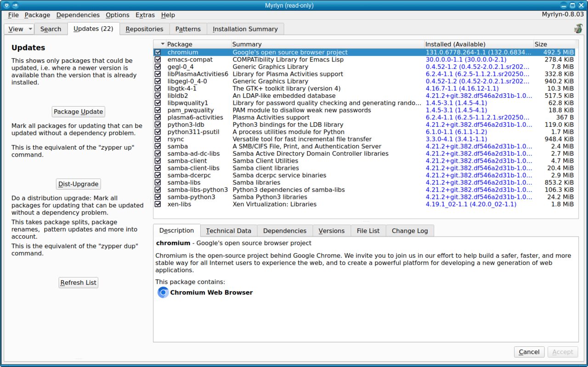Click the Myrlyn wizard logo icon
The height and width of the screenshot is (367, 588).
[578, 28]
